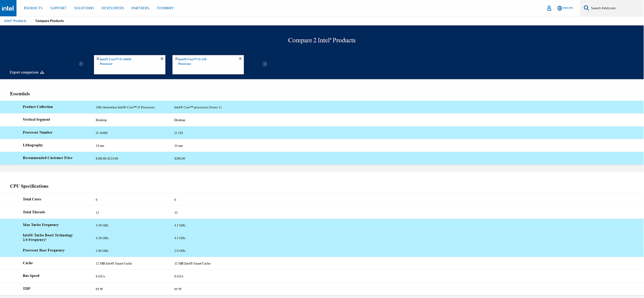This screenshot has width=644, height=298.
Task: Click the 'i5-110' Processor Number value
Action: point(179,133)
